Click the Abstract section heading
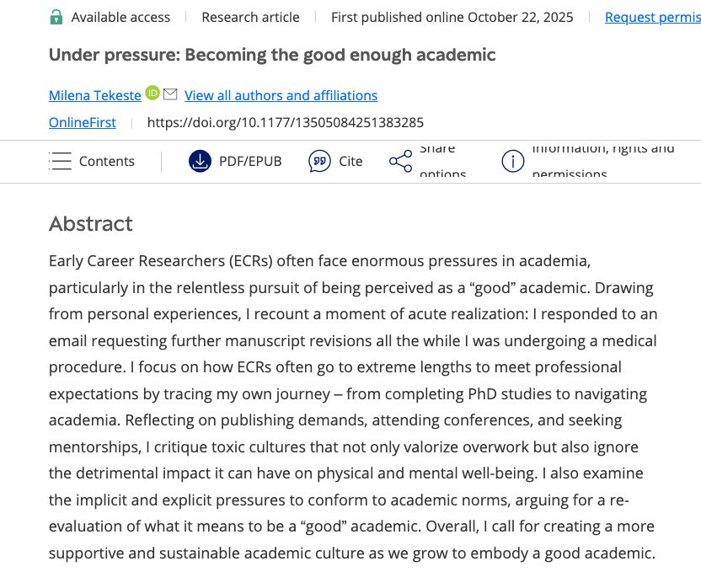The height and width of the screenshot is (588, 701). tap(91, 223)
